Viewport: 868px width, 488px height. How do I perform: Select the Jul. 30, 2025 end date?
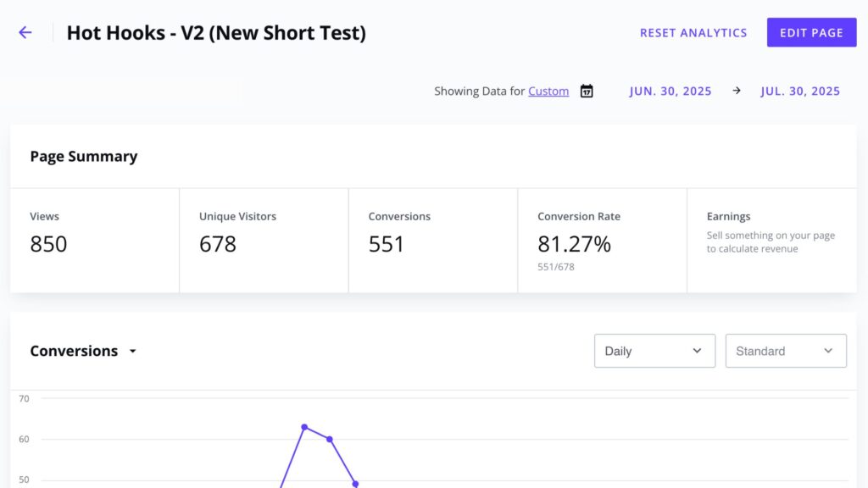[x=800, y=91]
